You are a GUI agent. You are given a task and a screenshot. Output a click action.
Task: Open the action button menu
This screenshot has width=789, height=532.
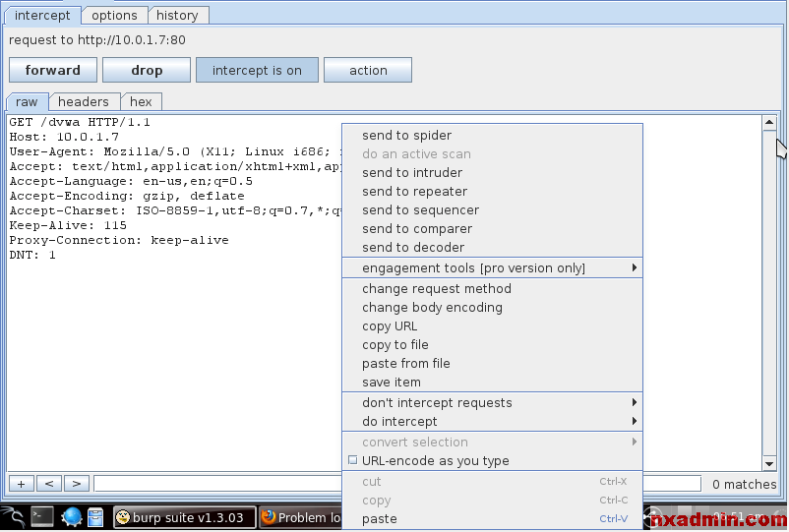tap(368, 70)
